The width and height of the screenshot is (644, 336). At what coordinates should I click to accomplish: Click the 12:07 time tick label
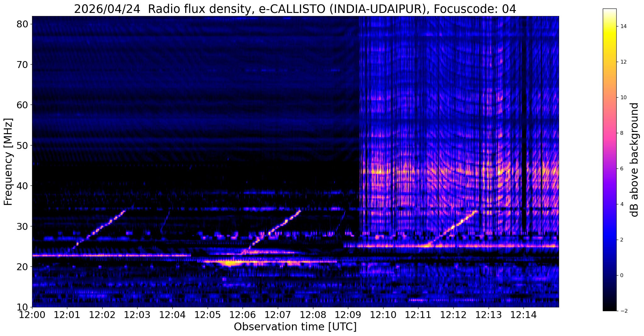pos(278,315)
